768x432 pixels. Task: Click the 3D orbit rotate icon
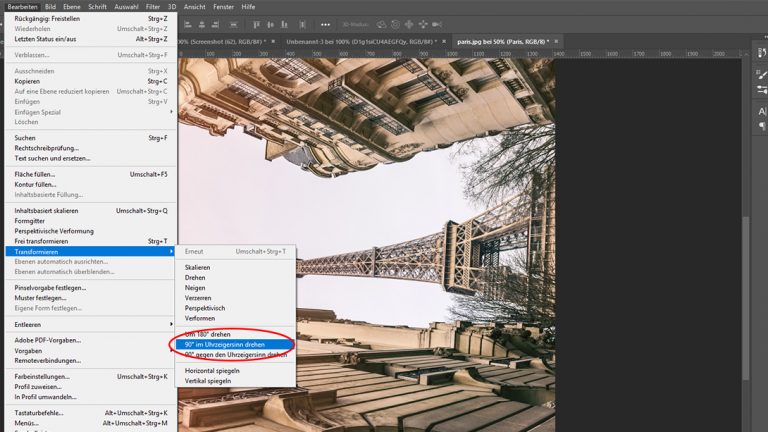click(383, 22)
